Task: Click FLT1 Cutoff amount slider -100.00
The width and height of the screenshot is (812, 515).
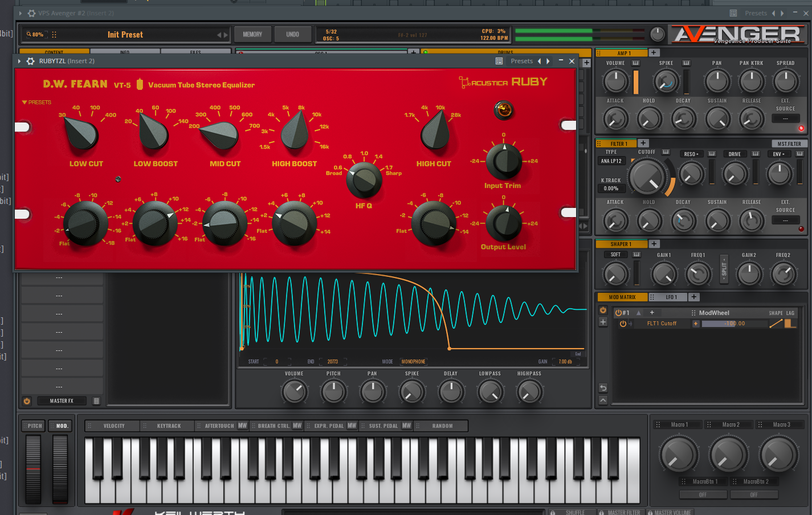Action: coord(735,324)
